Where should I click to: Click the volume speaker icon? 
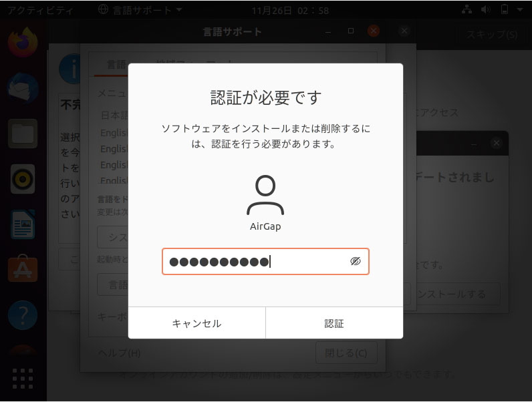(485, 10)
